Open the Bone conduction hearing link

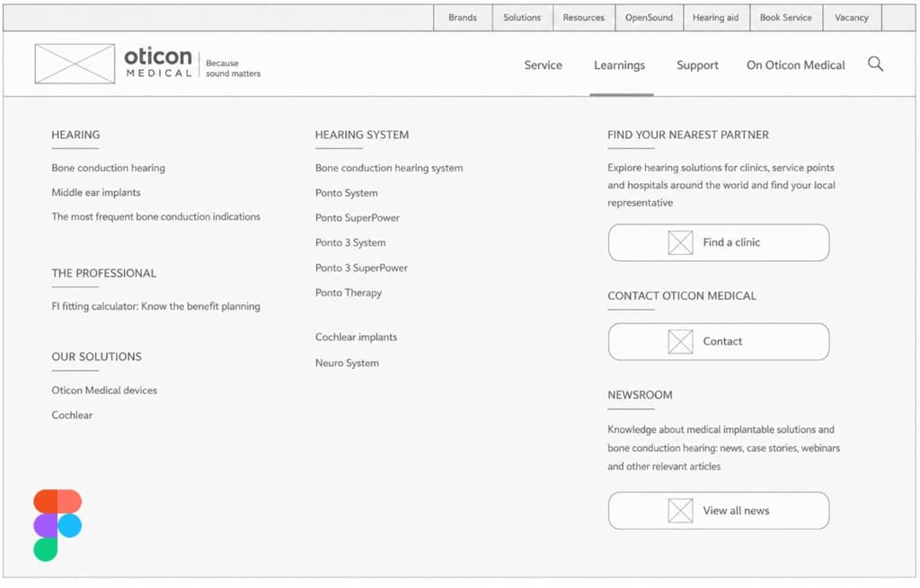tap(109, 168)
